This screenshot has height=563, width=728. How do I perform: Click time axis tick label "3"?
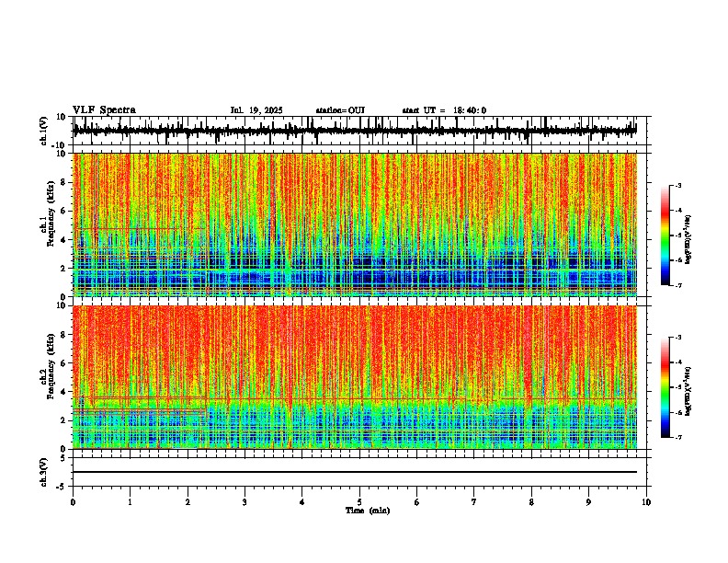pyautogui.click(x=245, y=502)
